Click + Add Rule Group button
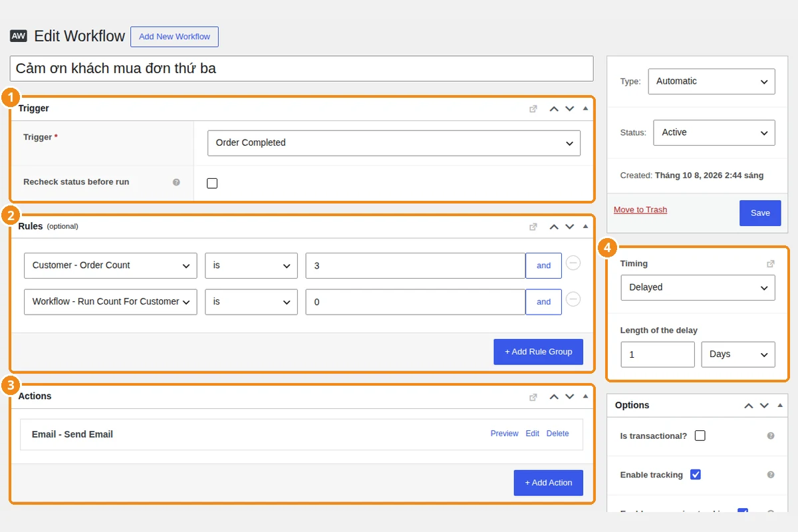798x532 pixels. coord(538,352)
